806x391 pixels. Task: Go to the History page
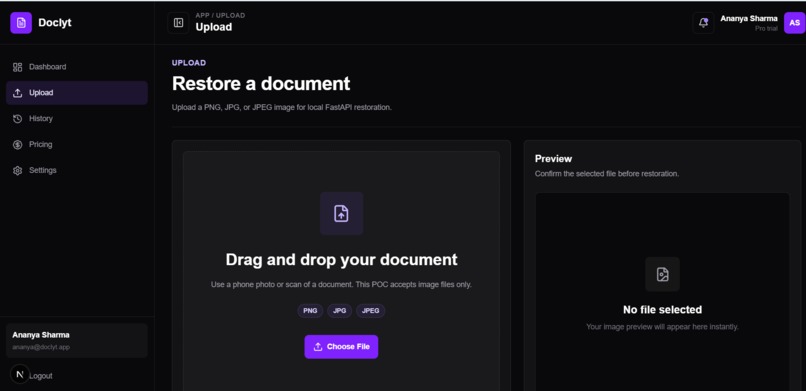tap(77, 119)
